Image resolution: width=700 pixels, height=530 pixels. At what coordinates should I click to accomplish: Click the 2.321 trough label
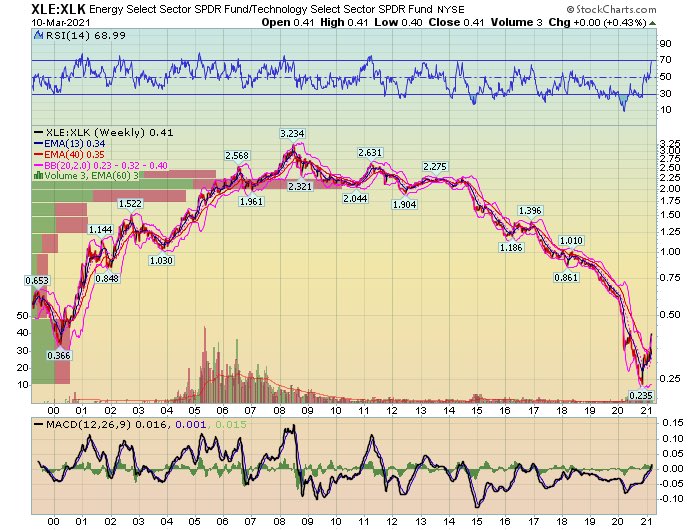pyautogui.click(x=300, y=186)
